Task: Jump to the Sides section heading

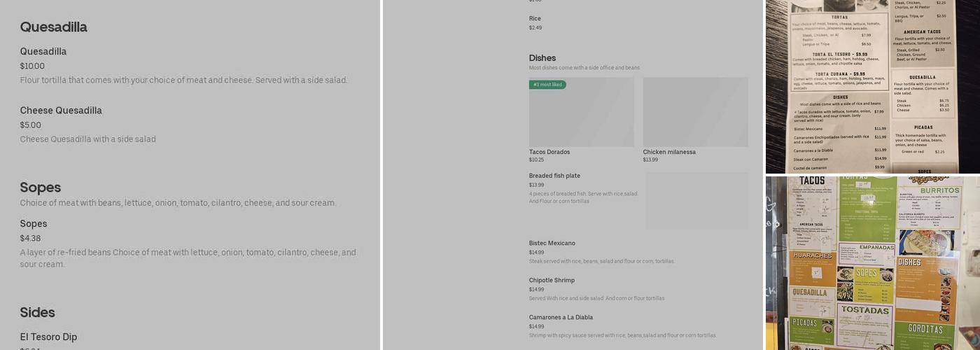Action: click(x=38, y=312)
